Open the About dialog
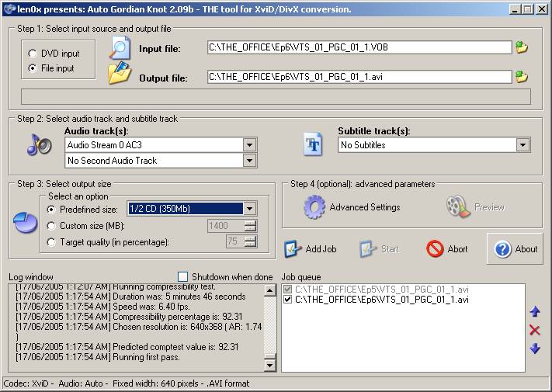This screenshot has width=552, height=392. click(x=515, y=248)
